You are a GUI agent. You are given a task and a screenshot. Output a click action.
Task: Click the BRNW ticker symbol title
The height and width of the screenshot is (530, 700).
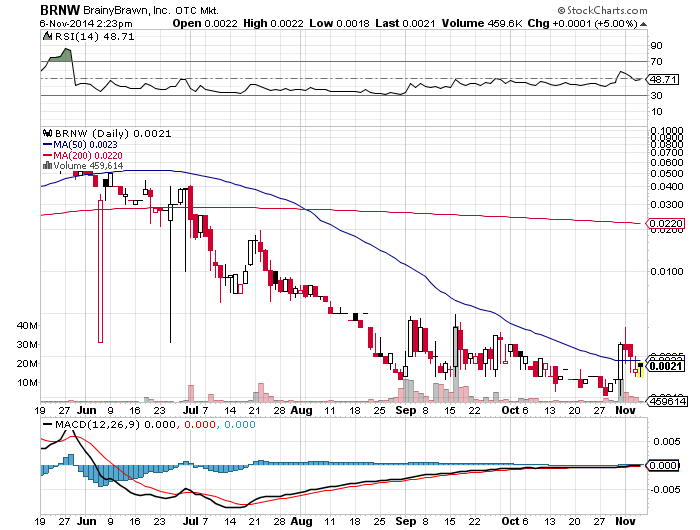click(x=60, y=10)
